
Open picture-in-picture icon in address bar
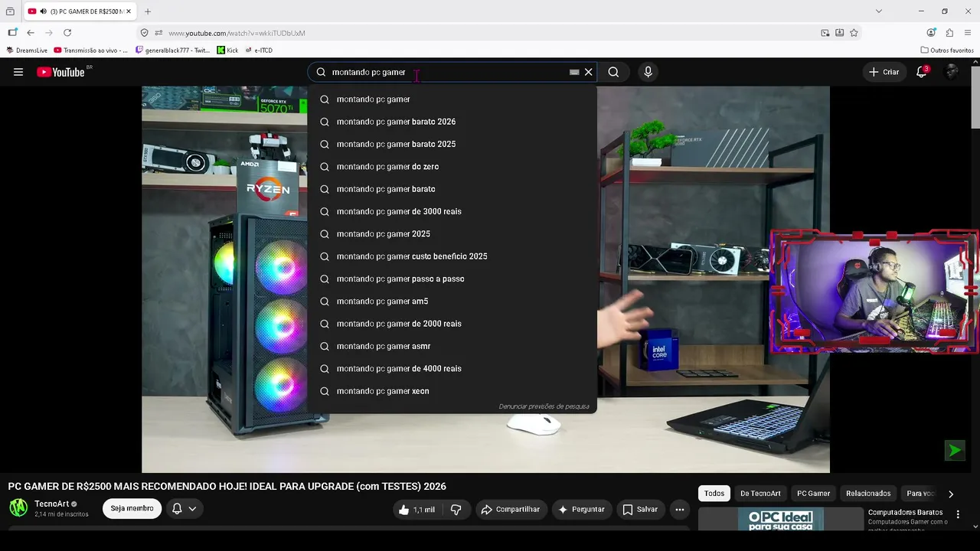(x=825, y=33)
